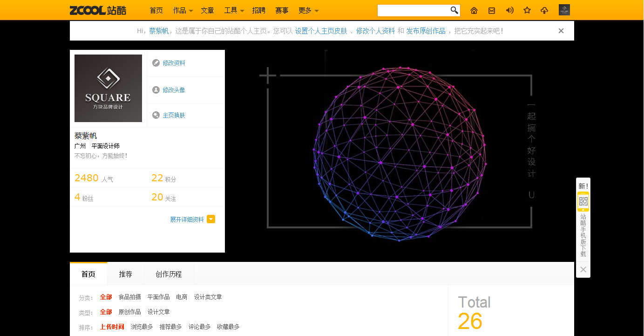Switch to the 创作历程 tab

pyautogui.click(x=169, y=274)
